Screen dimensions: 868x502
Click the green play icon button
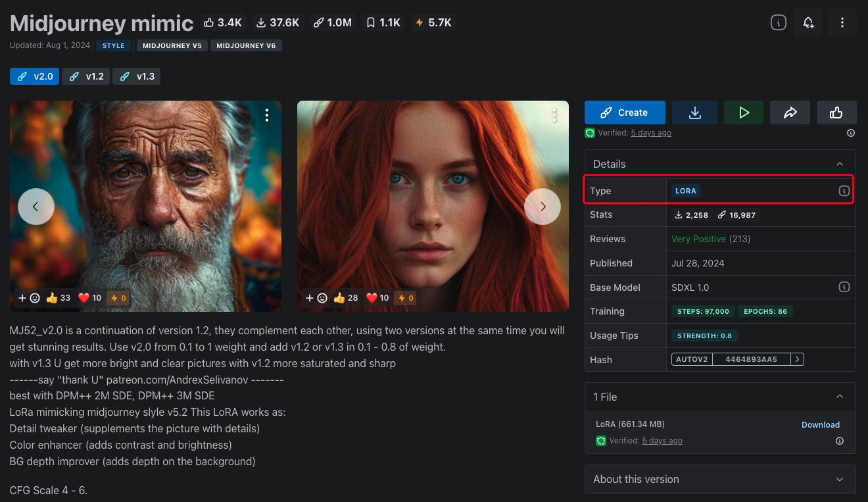[744, 113]
